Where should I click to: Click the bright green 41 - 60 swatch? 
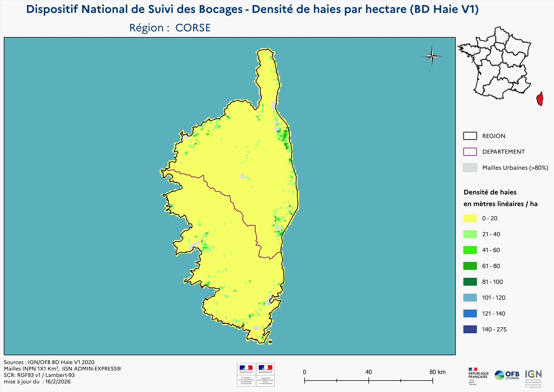click(x=470, y=250)
